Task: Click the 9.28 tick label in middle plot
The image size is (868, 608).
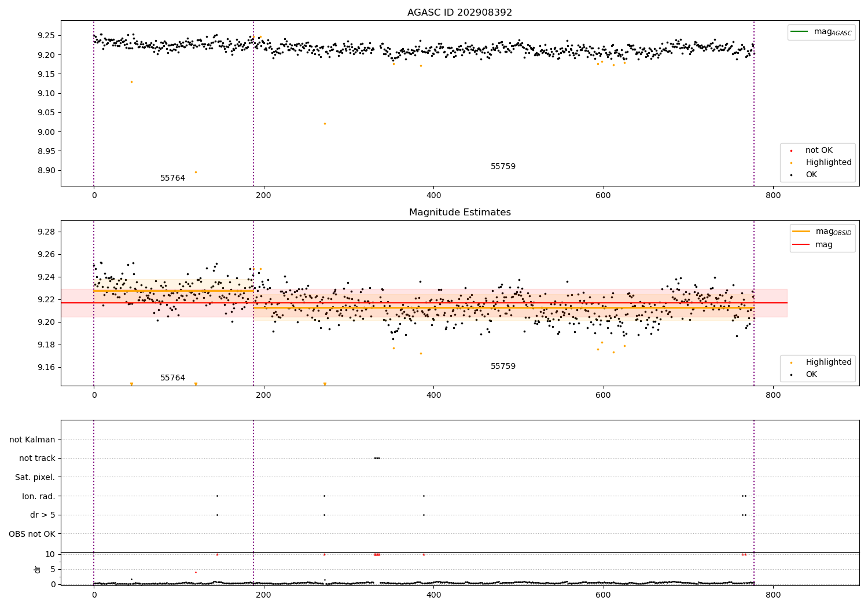Action: pos(46,232)
